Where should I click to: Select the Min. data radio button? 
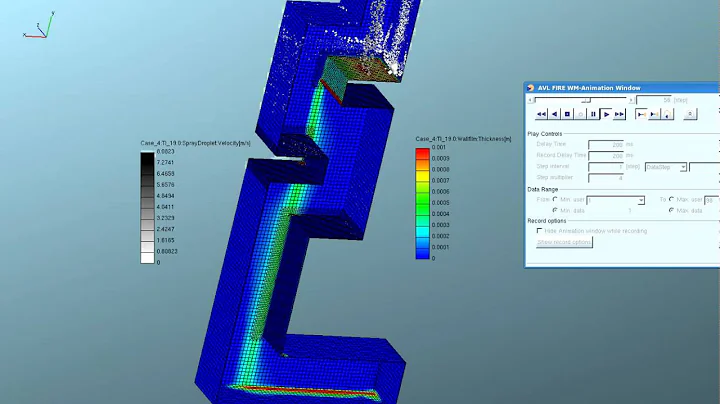tap(555, 210)
